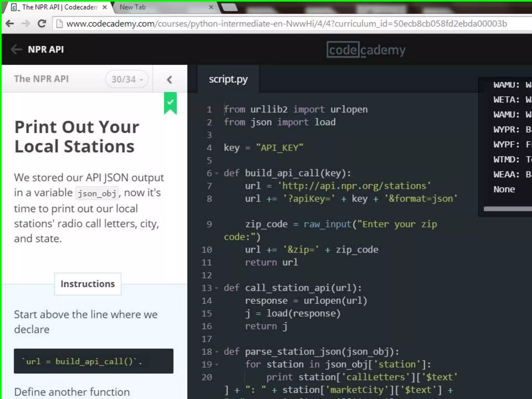Click line 2 'from json import load'
Screen dimensions: 532x399
coord(280,122)
